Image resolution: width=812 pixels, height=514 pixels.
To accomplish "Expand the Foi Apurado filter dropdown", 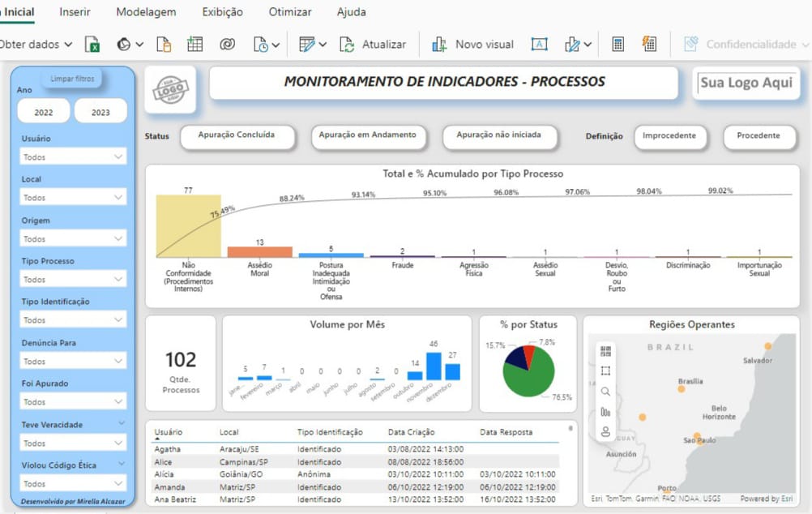I will pos(72,402).
